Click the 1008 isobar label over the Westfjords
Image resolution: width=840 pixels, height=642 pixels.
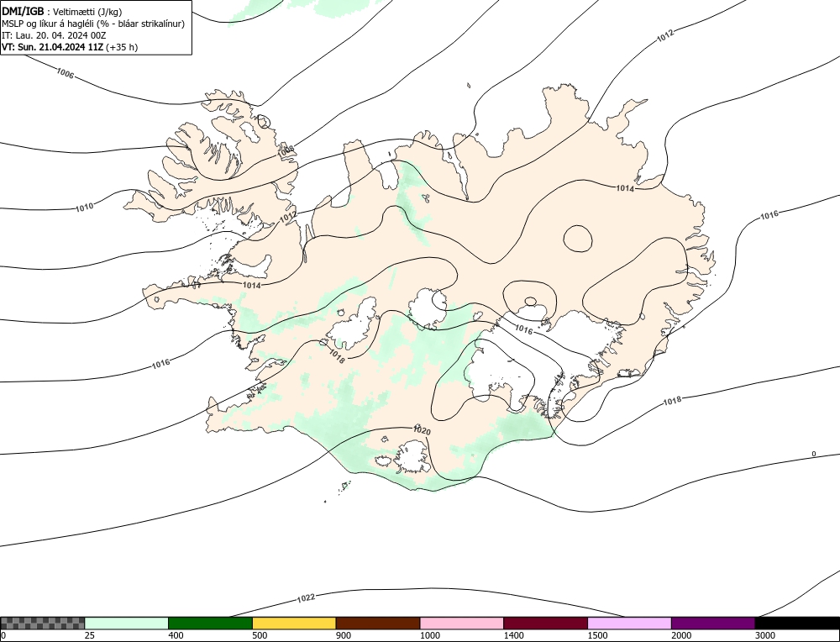click(x=286, y=151)
